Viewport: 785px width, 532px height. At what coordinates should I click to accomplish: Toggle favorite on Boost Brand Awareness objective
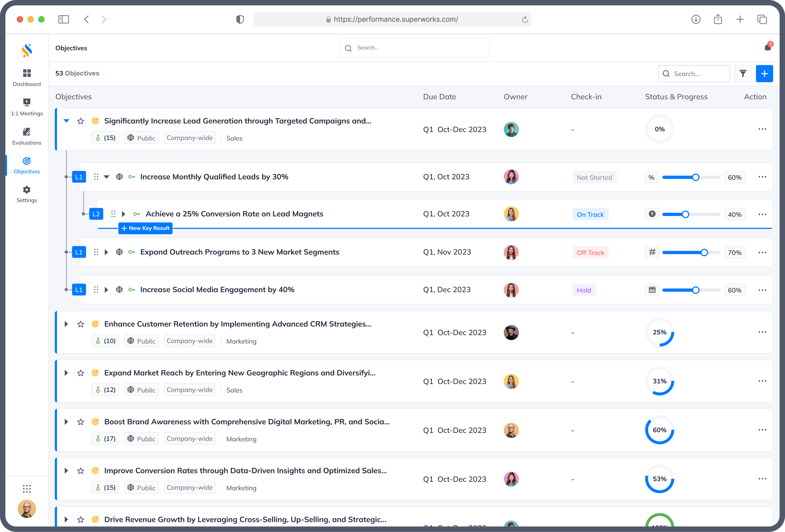pyautogui.click(x=80, y=422)
